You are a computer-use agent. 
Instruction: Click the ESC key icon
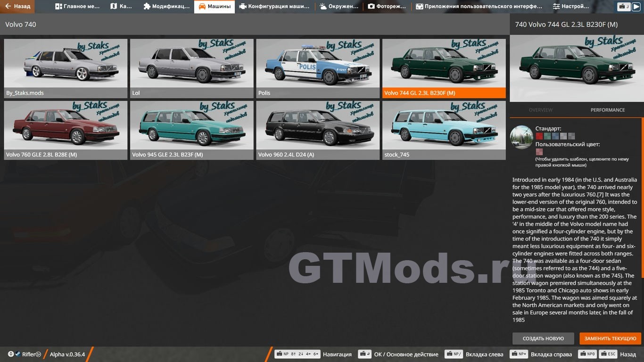pos(608,354)
